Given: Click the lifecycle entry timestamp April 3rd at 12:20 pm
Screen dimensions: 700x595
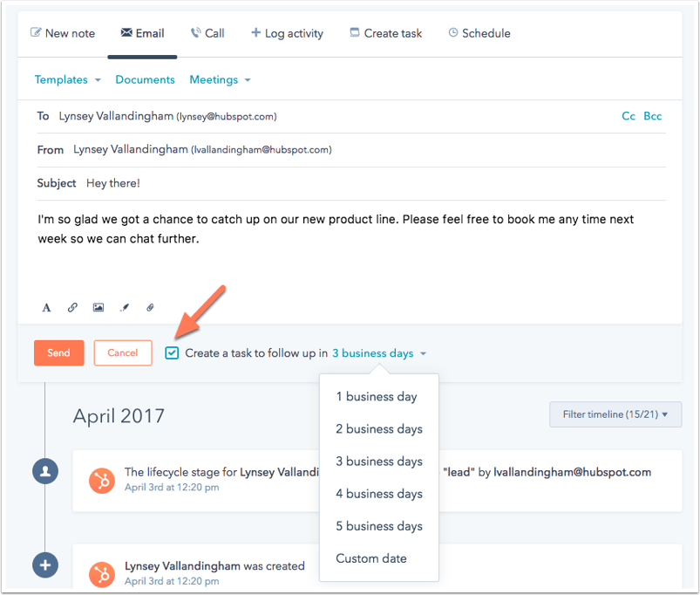Looking at the screenshot, I should [172, 488].
